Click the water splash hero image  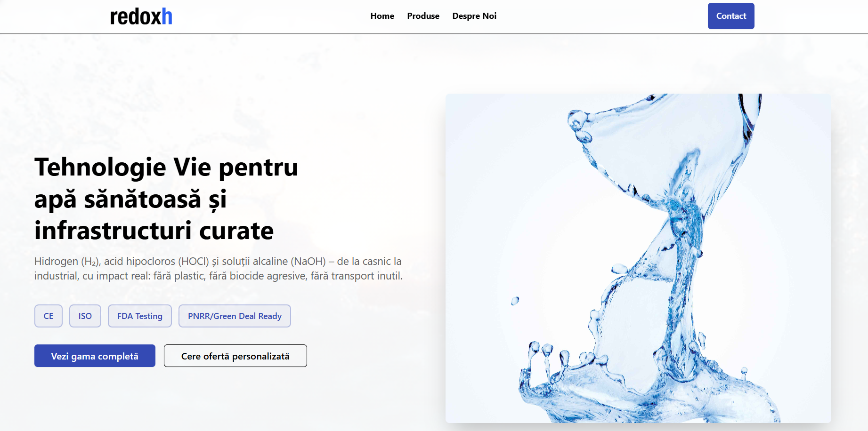click(638, 258)
